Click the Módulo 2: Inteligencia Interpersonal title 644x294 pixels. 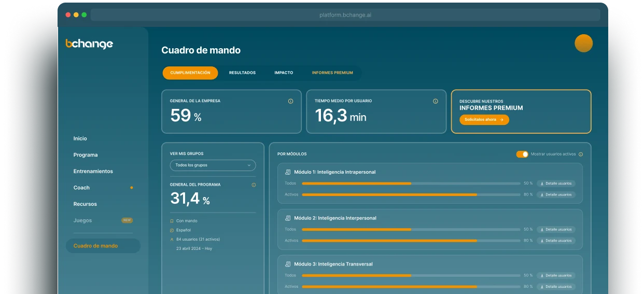335,218
